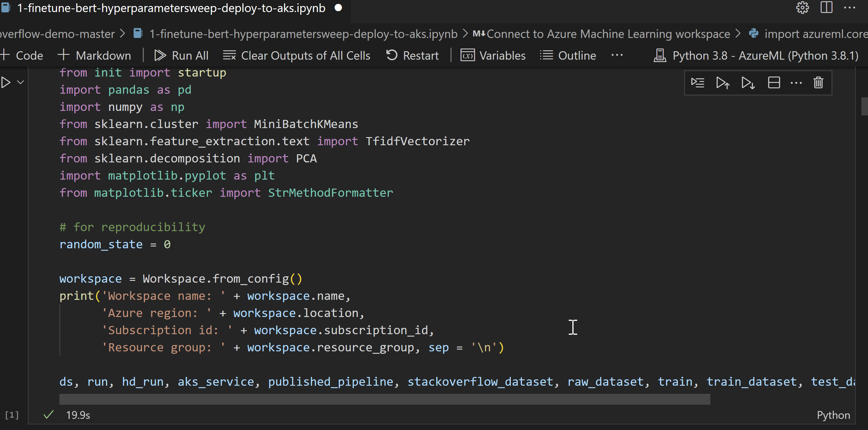Screen dimensions: 868x430
Task: Open breadcrumb Connect to Azure Machine Learning workspace
Action: pos(608,34)
